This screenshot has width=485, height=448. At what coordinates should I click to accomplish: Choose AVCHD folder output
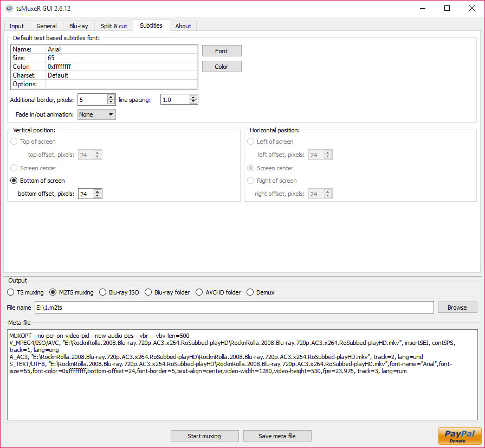218,292
